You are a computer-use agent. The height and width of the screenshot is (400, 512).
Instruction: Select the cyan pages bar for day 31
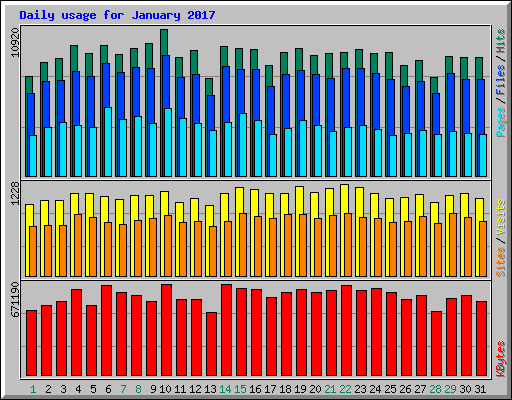[483, 156]
